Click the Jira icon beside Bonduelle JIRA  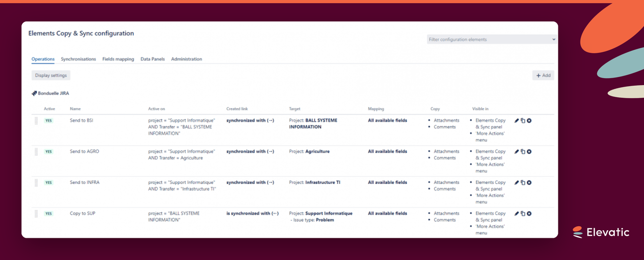(34, 93)
